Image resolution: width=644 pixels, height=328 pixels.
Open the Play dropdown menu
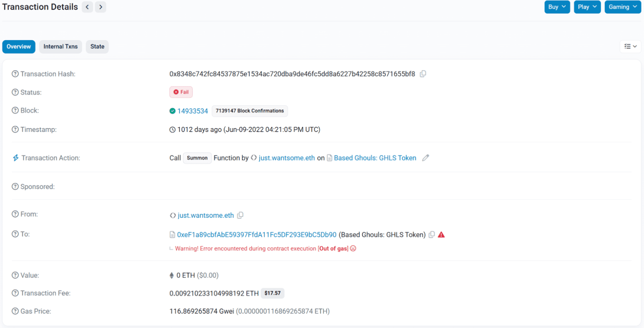pyautogui.click(x=587, y=7)
